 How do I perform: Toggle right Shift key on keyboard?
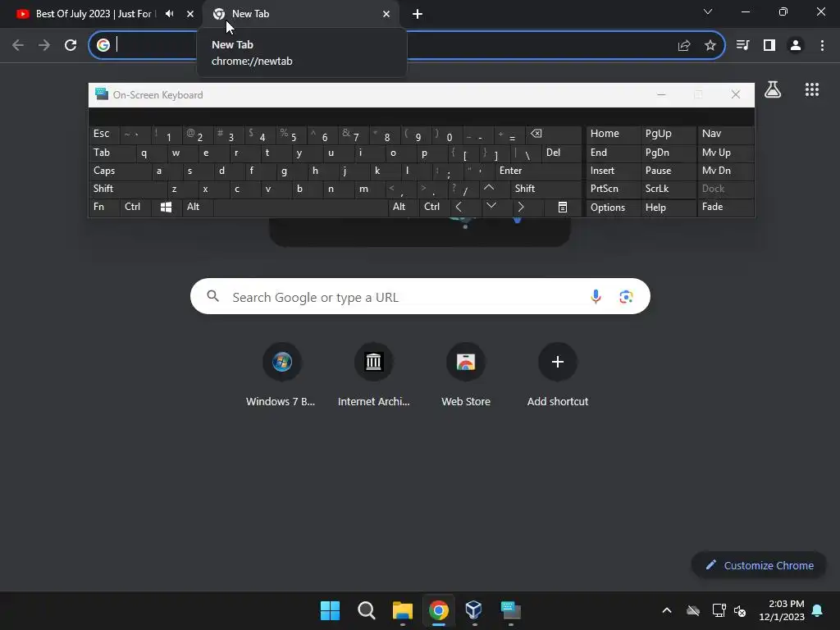546,189
